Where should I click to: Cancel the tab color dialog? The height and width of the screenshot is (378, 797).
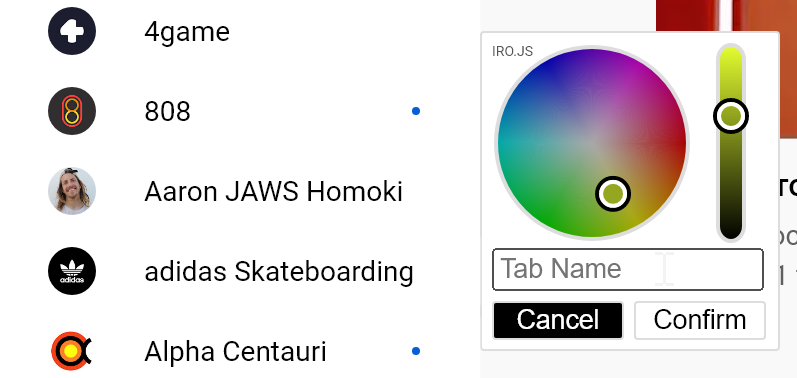[558, 320]
